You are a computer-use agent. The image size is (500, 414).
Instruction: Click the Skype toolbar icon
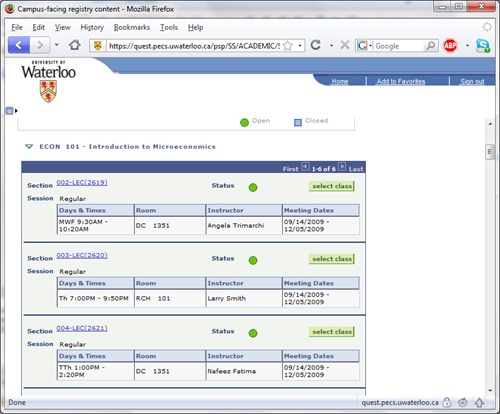pos(482,45)
